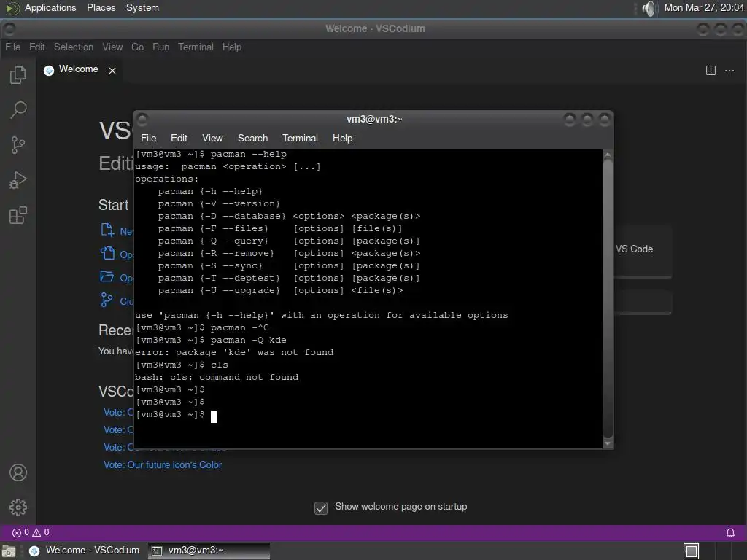Image resolution: width=747 pixels, height=560 pixels.
Task: Click the Open File icon under Start
Action: tap(107, 253)
